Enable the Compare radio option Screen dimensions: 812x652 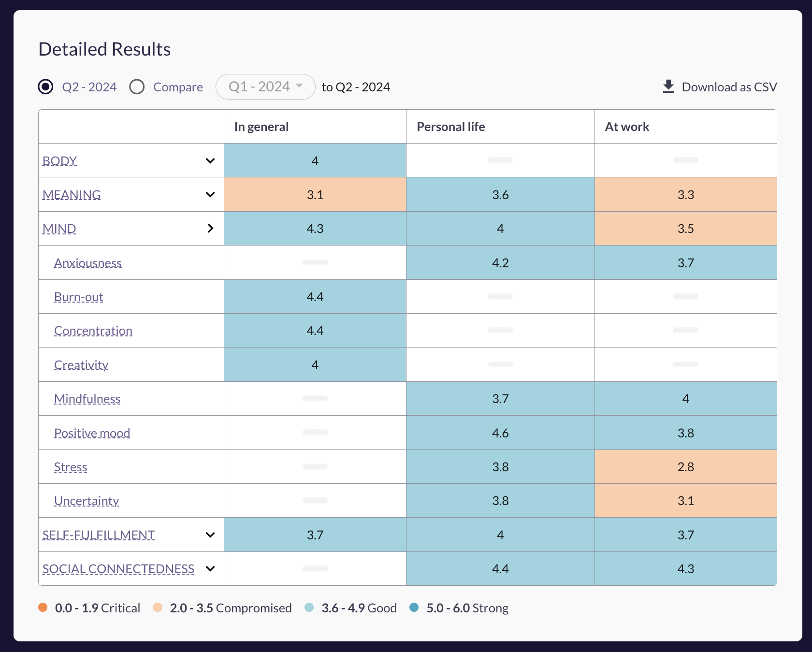point(137,87)
